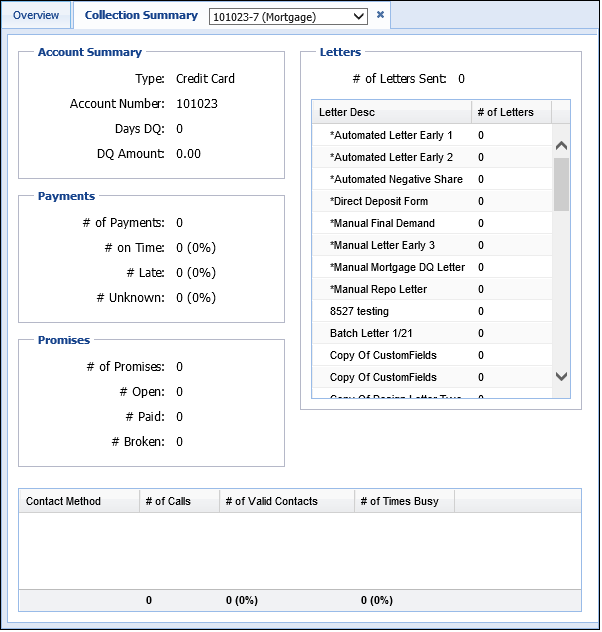This screenshot has height=632, width=602.
Task: Click the times busy total 0 (0%)
Action: pos(377,600)
